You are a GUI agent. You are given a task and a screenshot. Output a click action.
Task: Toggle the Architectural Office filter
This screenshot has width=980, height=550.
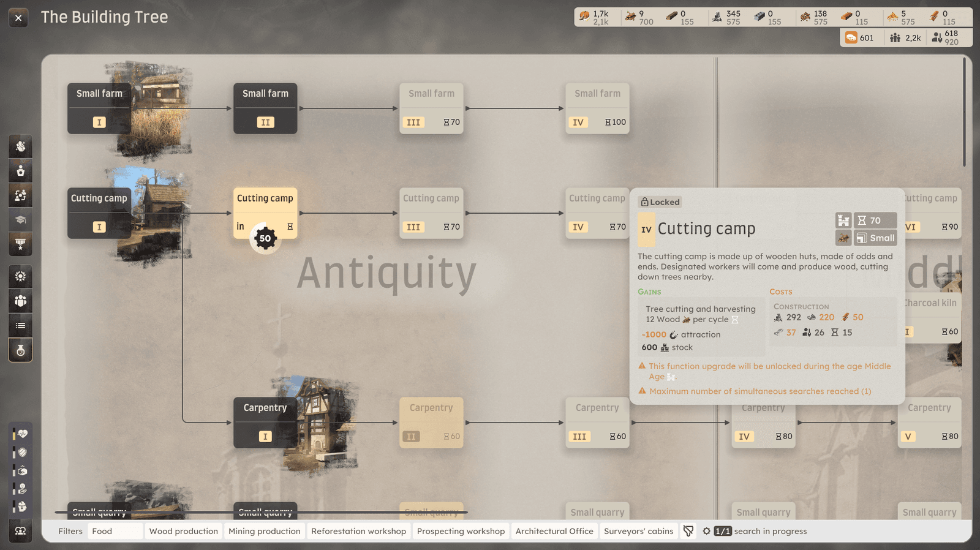pyautogui.click(x=554, y=531)
